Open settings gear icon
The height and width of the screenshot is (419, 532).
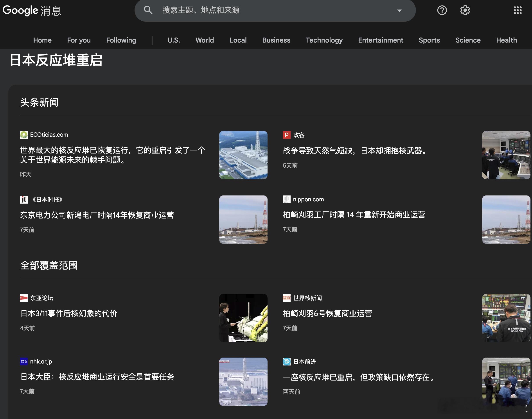point(465,10)
